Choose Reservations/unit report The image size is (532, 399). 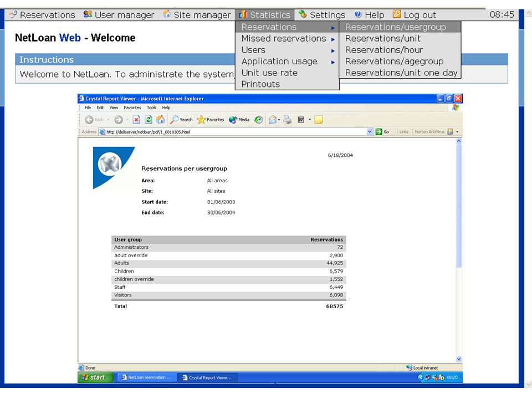coord(400,38)
